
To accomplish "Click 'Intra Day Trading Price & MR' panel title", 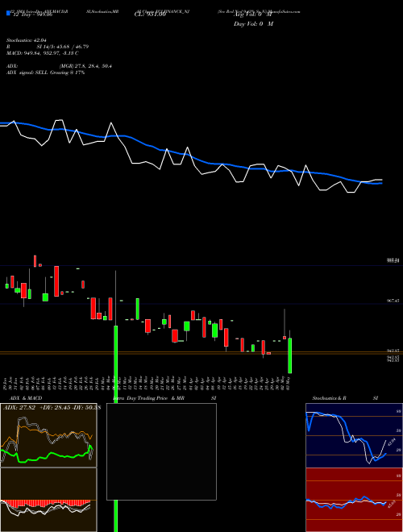I will [148, 398].
